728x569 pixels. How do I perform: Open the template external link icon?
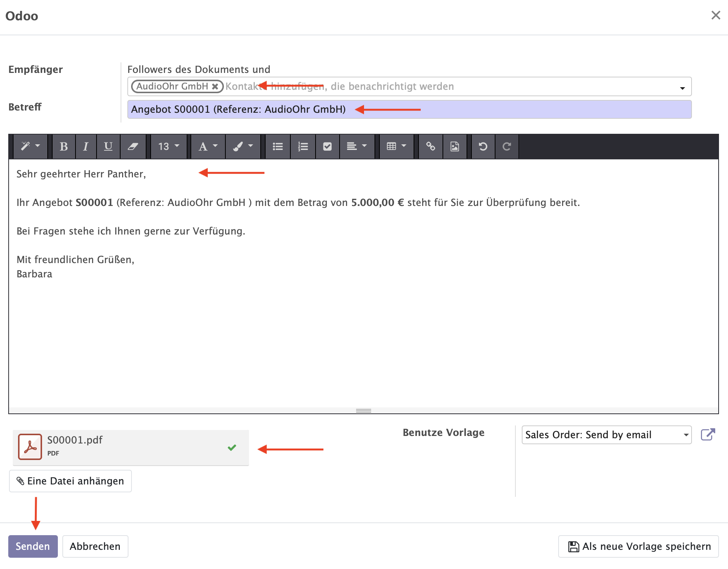coord(708,434)
